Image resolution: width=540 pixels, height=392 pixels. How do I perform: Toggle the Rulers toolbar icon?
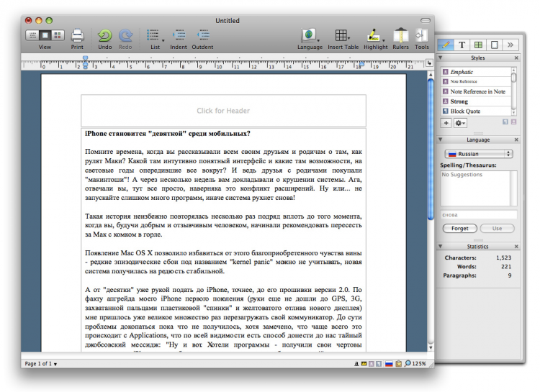[400, 35]
